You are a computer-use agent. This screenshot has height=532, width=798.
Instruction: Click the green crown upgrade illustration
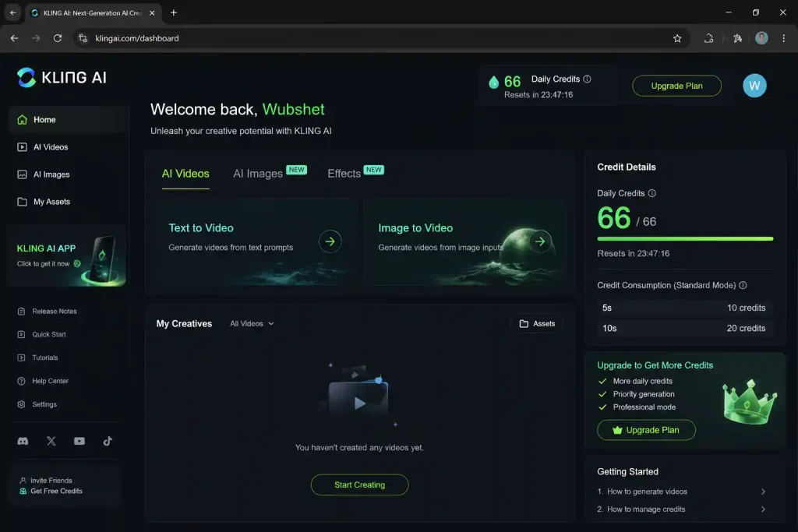click(x=750, y=402)
